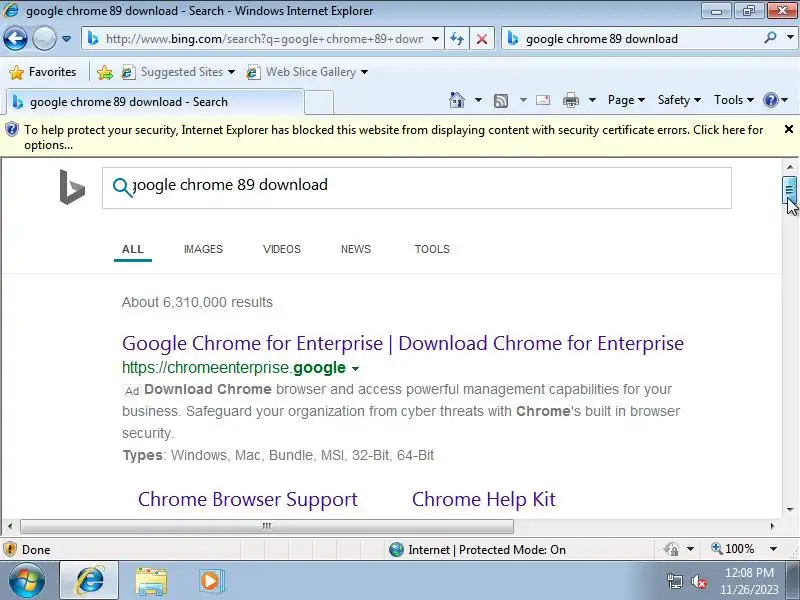The width and height of the screenshot is (800, 600).
Task: Click the vertical scrollbar thumb
Action: click(x=789, y=190)
